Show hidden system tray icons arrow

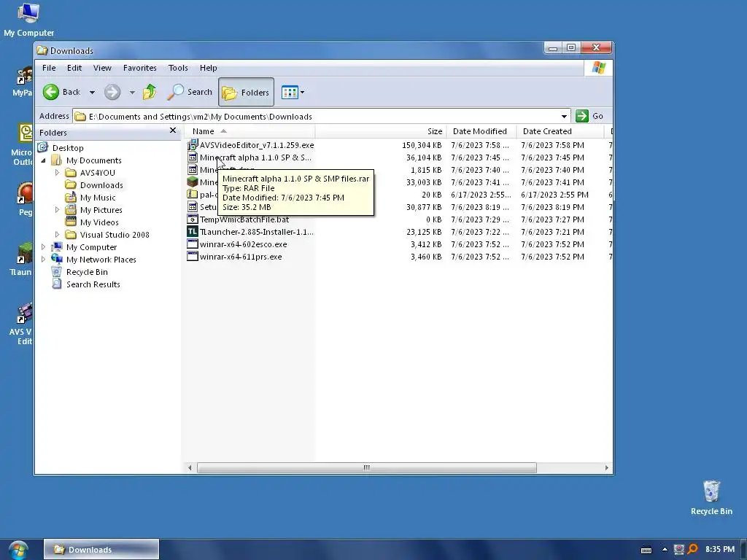pos(665,550)
